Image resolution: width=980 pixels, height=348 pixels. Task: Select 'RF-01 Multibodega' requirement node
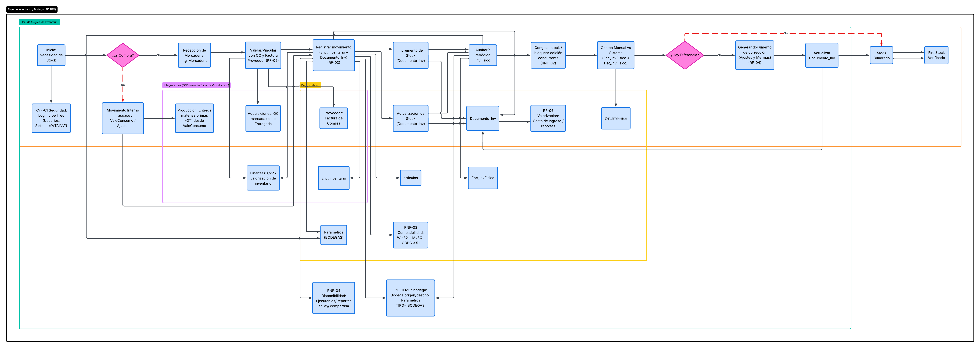411,298
